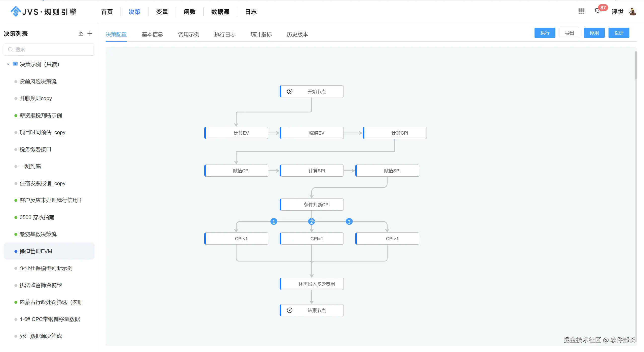Open the apps grid icon
644x352 pixels.
click(581, 11)
